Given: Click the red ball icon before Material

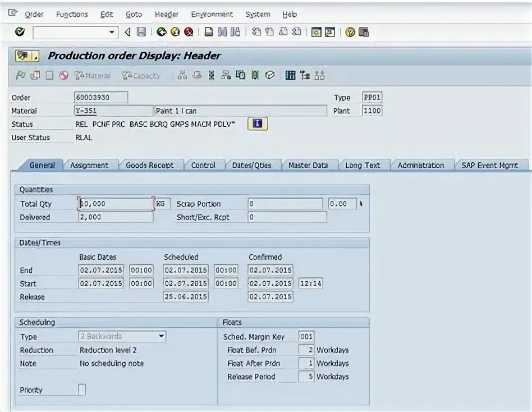Looking at the screenshot, I should 63,75.
